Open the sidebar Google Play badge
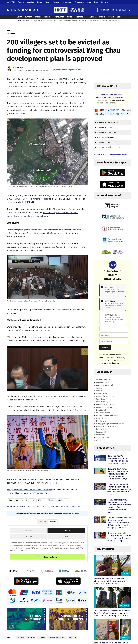The image size is (138, 644). tap(112, 173)
